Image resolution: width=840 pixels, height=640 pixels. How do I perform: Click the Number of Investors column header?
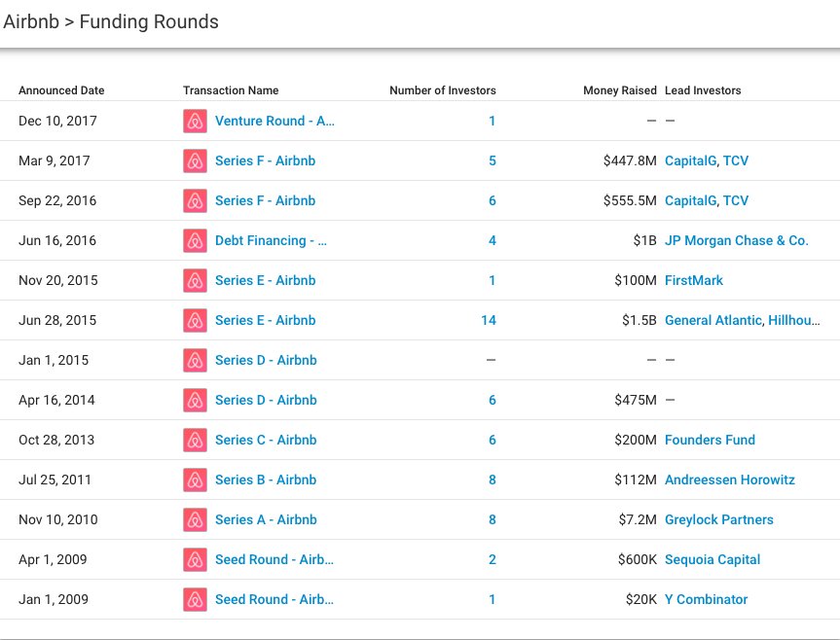[x=442, y=90]
